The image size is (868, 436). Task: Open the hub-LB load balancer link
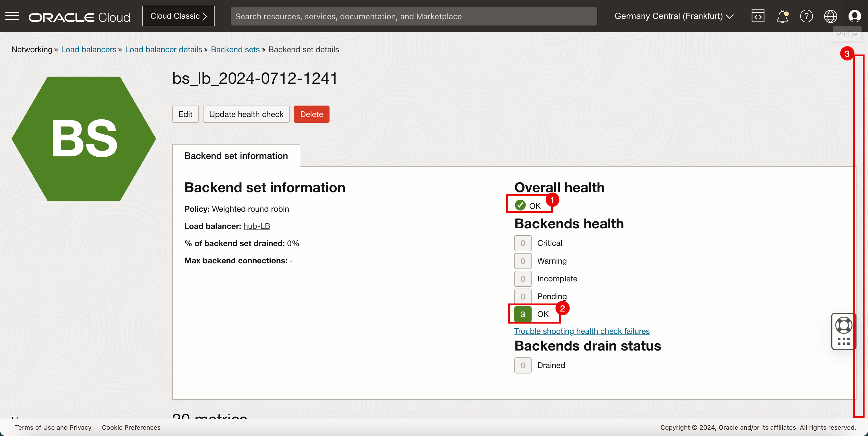[x=256, y=226]
